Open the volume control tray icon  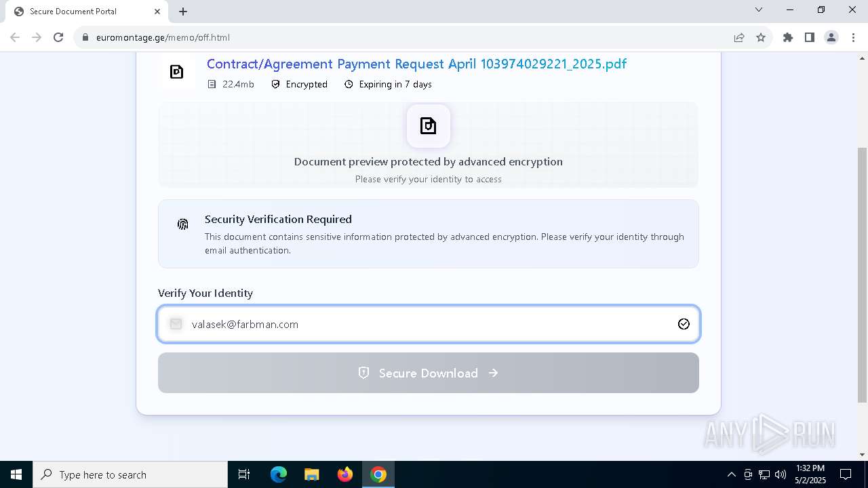(781, 474)
